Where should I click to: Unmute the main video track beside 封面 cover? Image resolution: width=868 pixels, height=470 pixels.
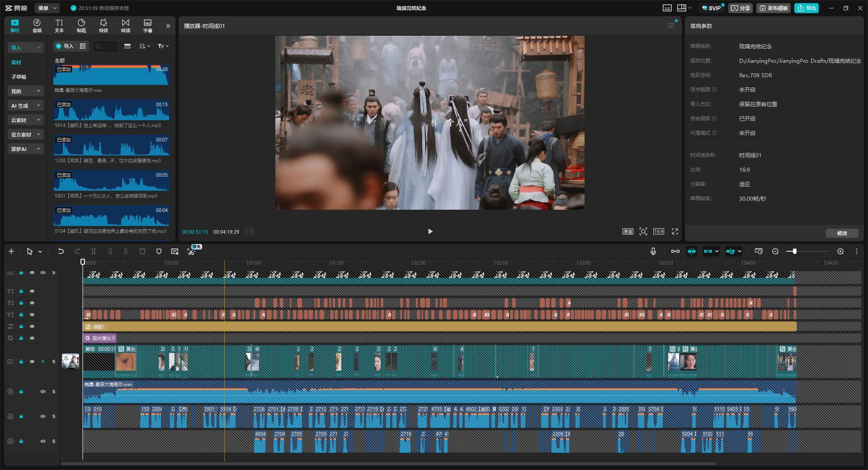click(43, 362)
